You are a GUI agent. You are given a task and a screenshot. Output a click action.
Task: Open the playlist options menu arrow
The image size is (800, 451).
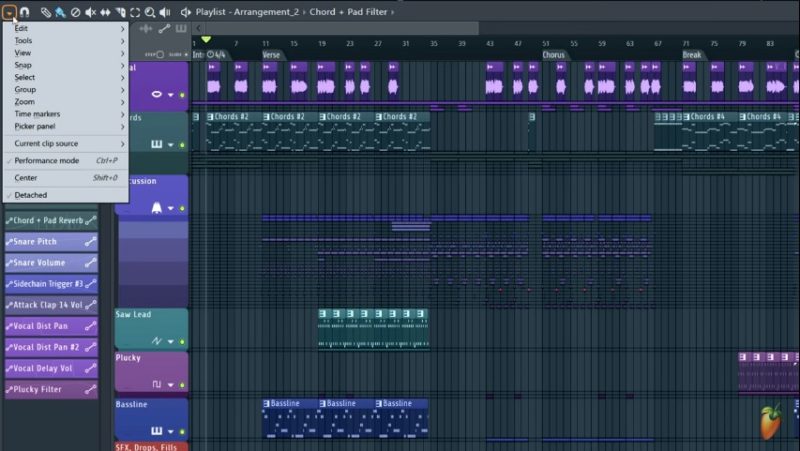9,12
